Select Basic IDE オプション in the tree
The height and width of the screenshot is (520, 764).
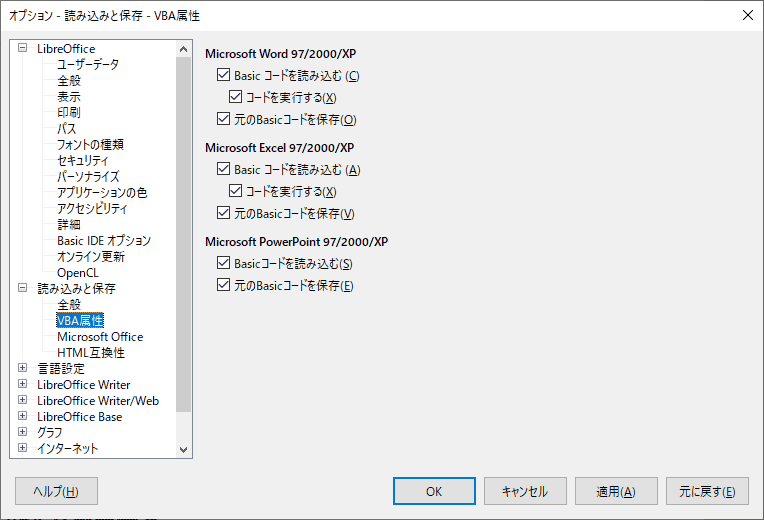pos(104,241)
